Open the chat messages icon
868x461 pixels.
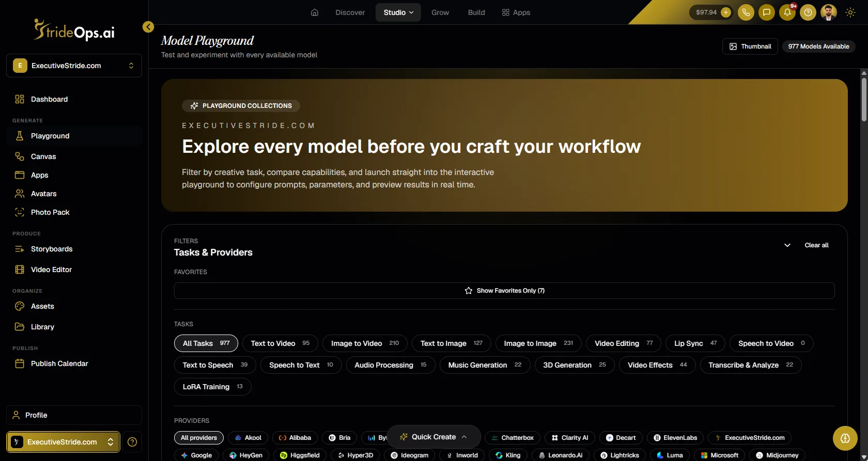[767, 12]
